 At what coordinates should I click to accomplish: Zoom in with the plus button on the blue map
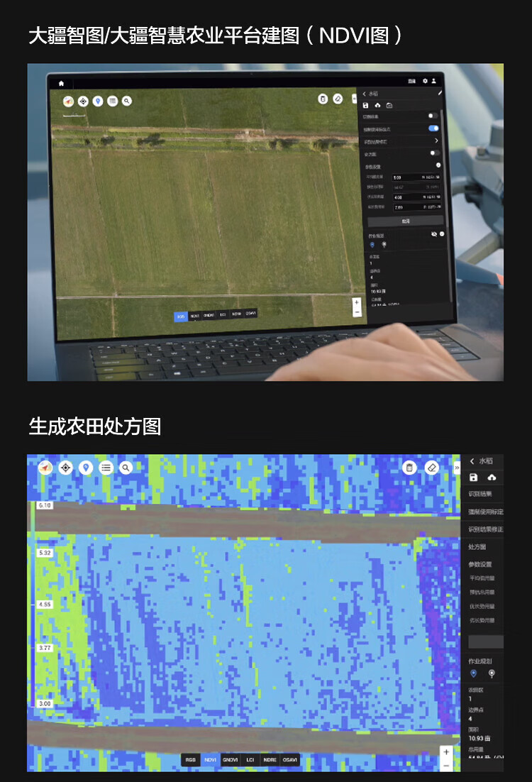tap(446, 751)
